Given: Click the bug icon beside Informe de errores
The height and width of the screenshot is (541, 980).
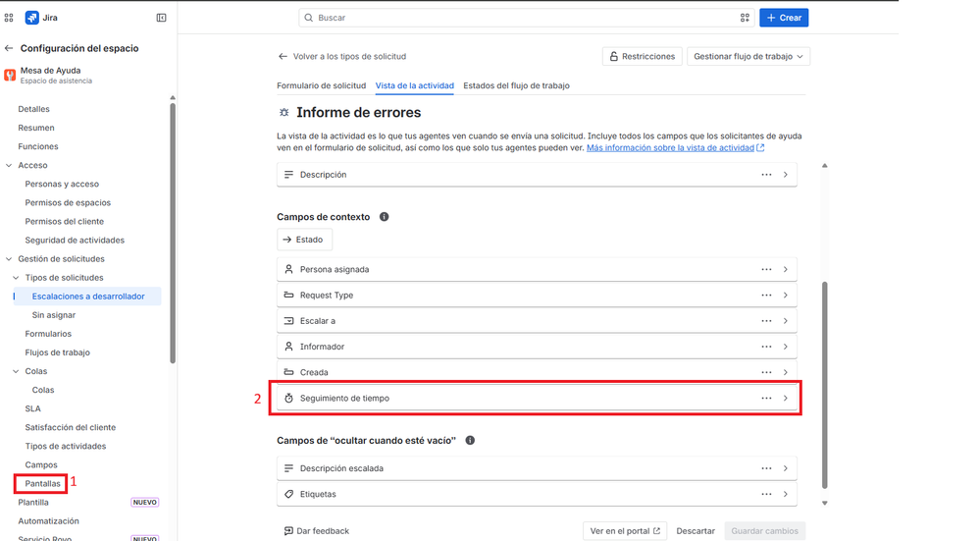Looking at the screenshot, I should [284, 113].
